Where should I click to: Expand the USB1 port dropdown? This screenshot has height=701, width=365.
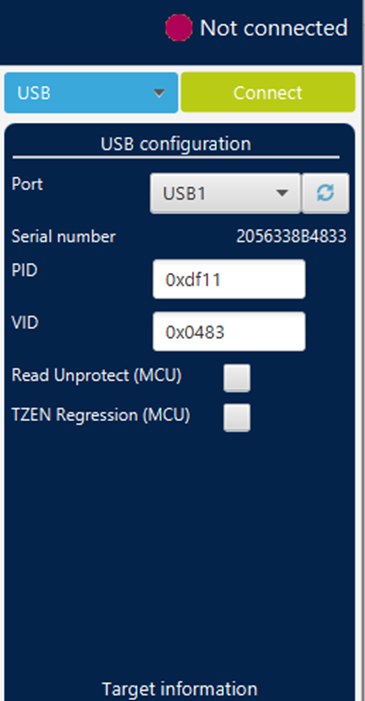point(225,193)
